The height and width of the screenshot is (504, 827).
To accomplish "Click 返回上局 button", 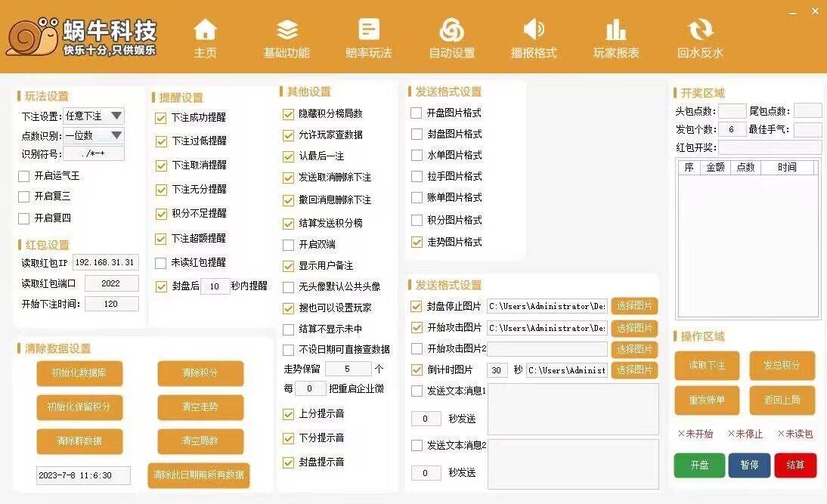I will (x=782, y=400).
